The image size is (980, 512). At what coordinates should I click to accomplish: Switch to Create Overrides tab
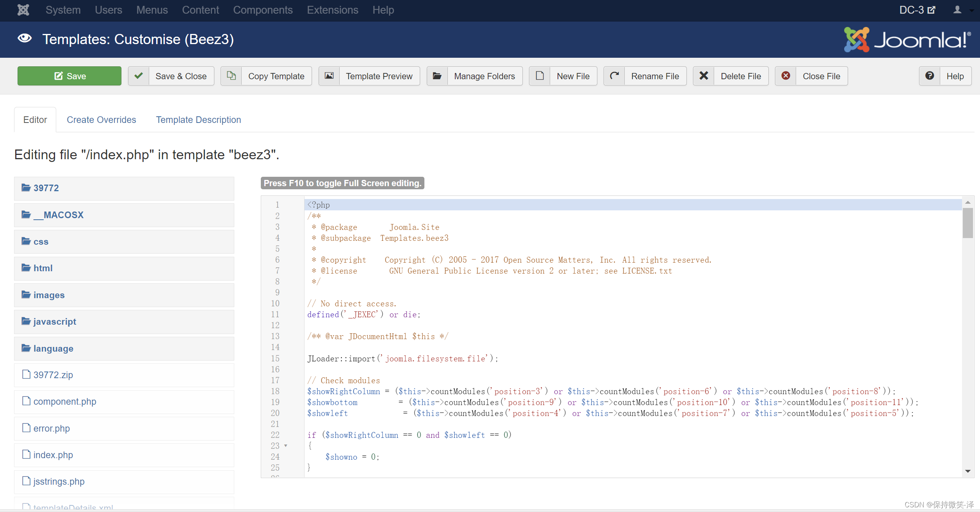coord(101,120)
